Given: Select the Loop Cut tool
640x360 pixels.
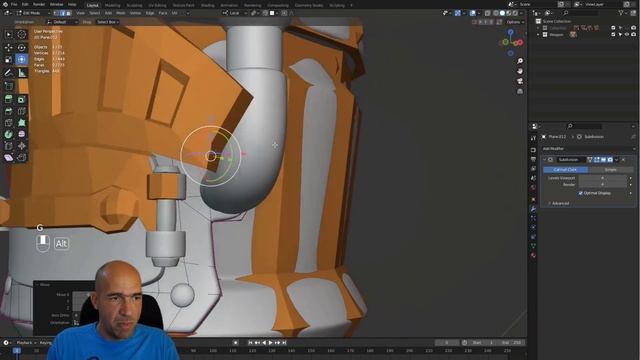Looking at the screenshot, I should click(x=22, y=111).
